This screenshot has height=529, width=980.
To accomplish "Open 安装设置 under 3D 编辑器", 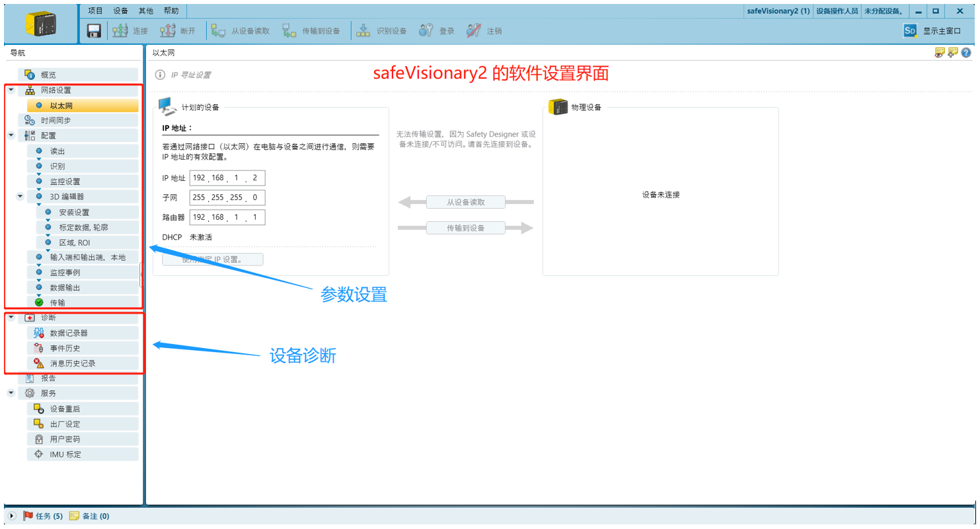I will 87,212.
